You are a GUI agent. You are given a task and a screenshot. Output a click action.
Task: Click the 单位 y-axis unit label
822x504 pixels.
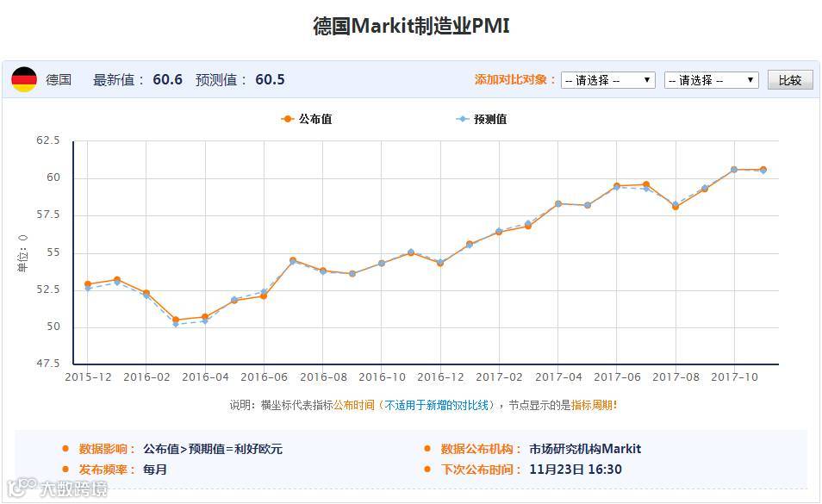pos(22,253)
